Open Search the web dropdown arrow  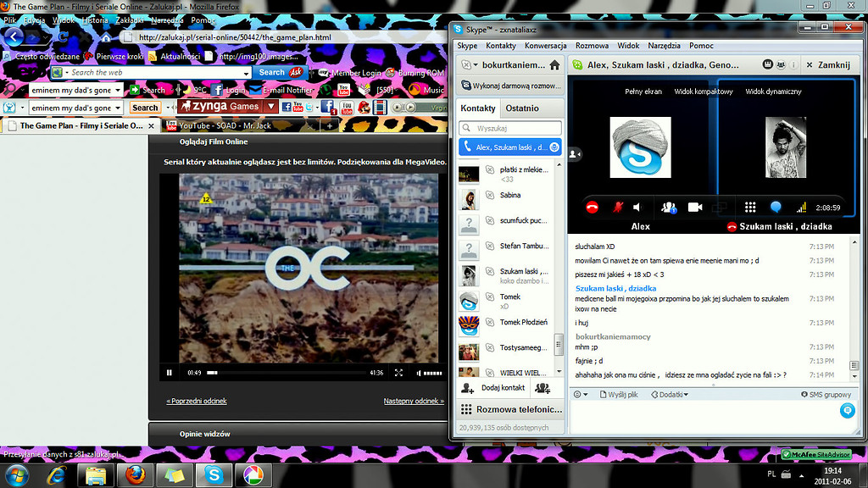pyautogui.click(x=247, y=73)
